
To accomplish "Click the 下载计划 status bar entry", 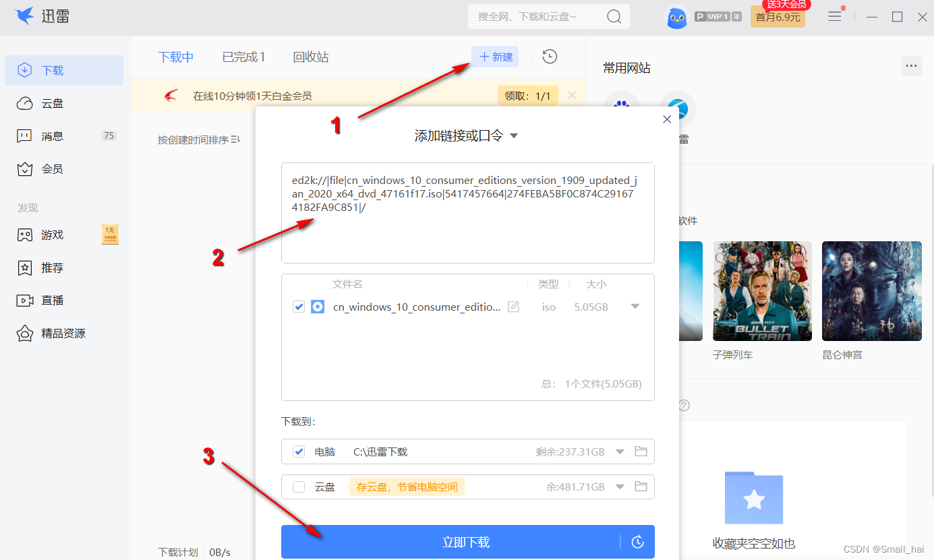I will (178, 552).
